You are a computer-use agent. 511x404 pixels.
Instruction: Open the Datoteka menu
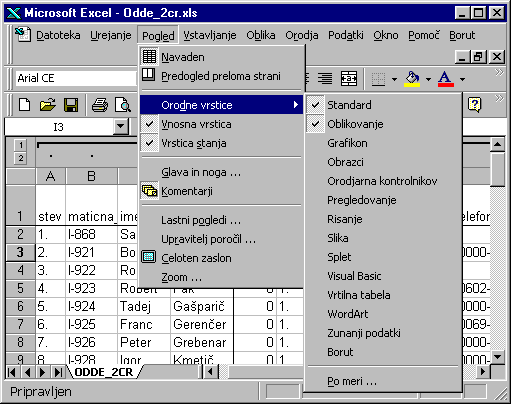[x=58, y=35]
